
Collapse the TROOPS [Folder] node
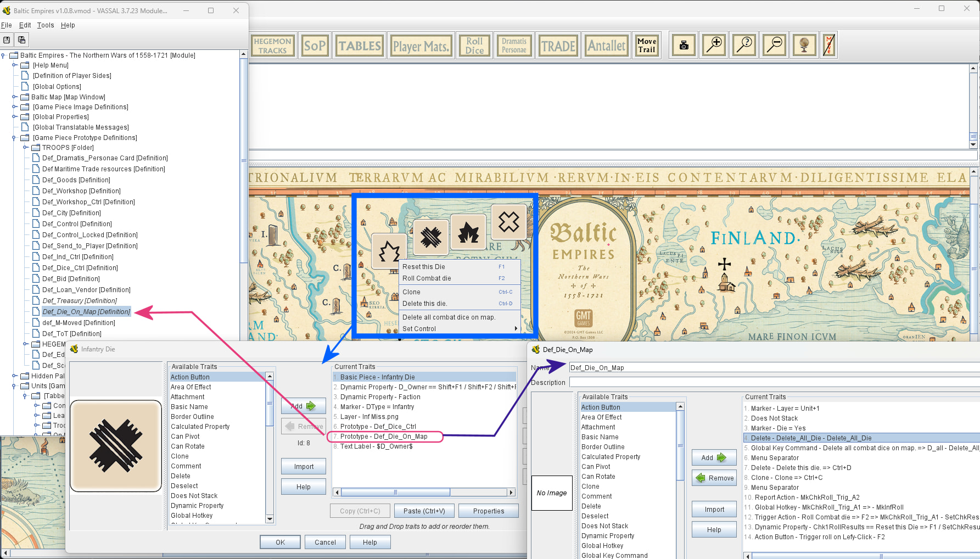pos(25,147)
